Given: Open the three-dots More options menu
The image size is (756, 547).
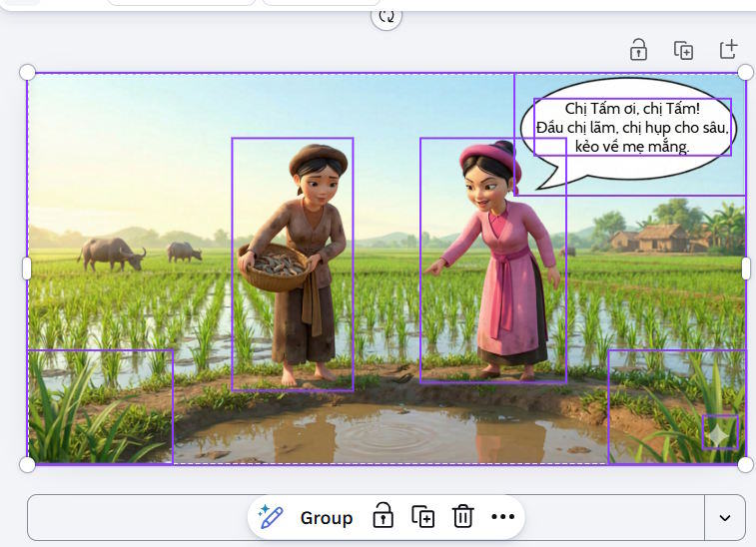Looking at the screenshot, I should click(x=502, y=517).
